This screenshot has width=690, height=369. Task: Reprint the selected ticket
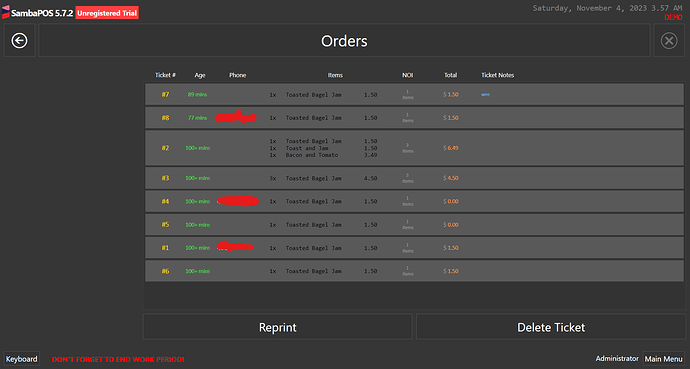click(278, 327)
